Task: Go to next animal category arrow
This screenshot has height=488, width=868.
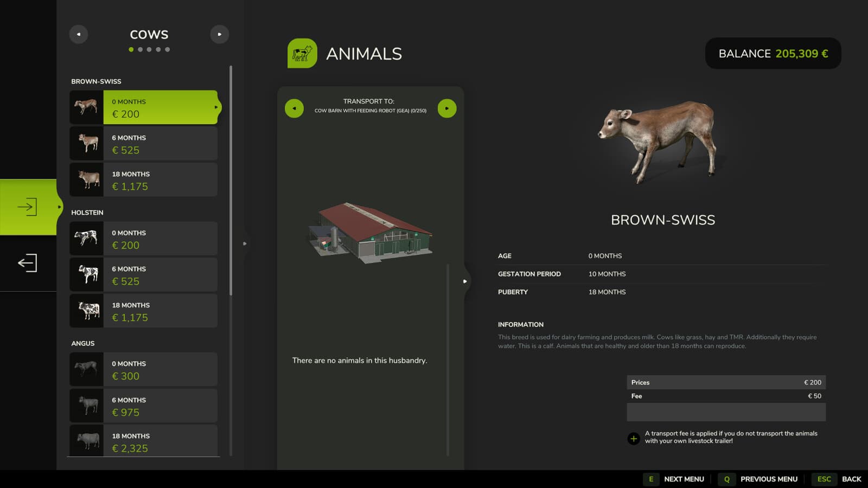Action: [x=220, y=34]
